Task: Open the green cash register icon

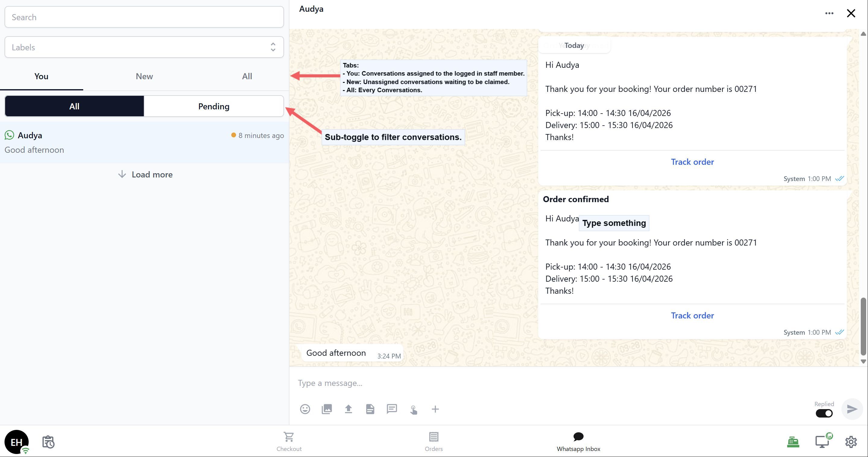Action: pyautogui.click(x=793, y=442)
